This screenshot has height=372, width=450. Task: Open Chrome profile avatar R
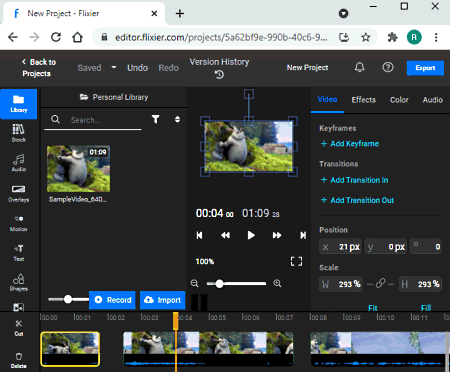414,37
